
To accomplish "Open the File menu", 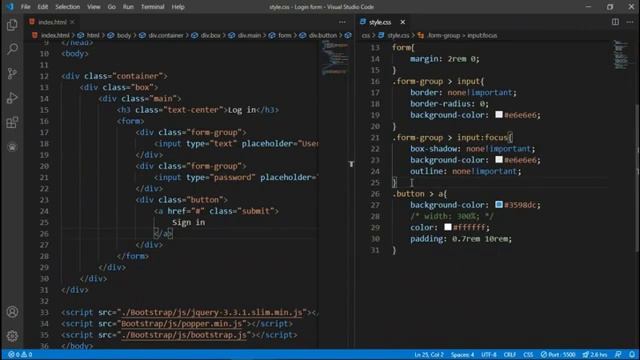I will click(x=25, y=7).
